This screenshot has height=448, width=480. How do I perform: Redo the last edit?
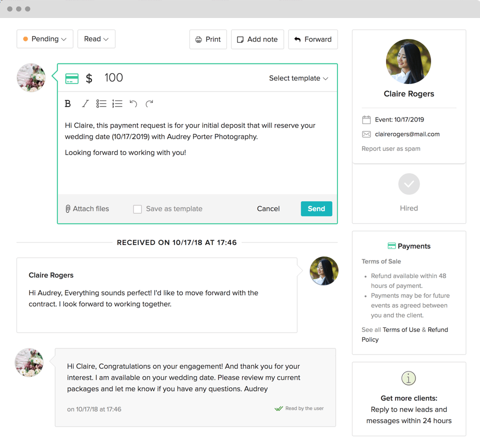tap(149, 104)
